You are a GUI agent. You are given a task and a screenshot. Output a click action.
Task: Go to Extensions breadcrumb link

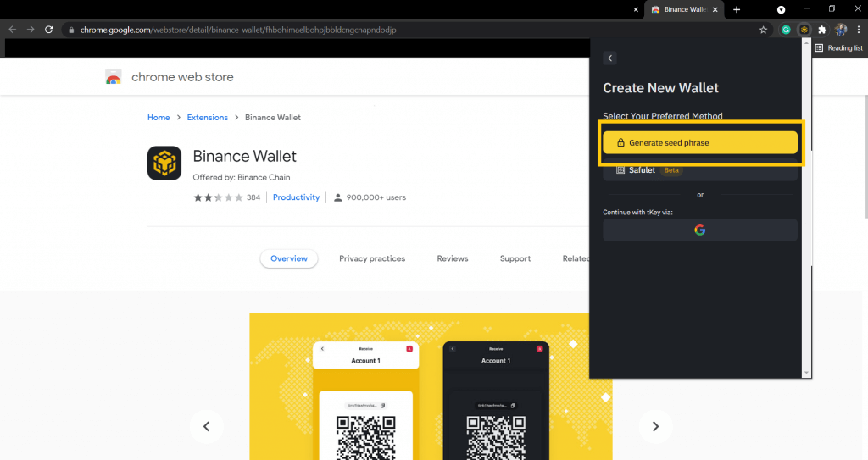pyautogui.click(x=207, y=118)
